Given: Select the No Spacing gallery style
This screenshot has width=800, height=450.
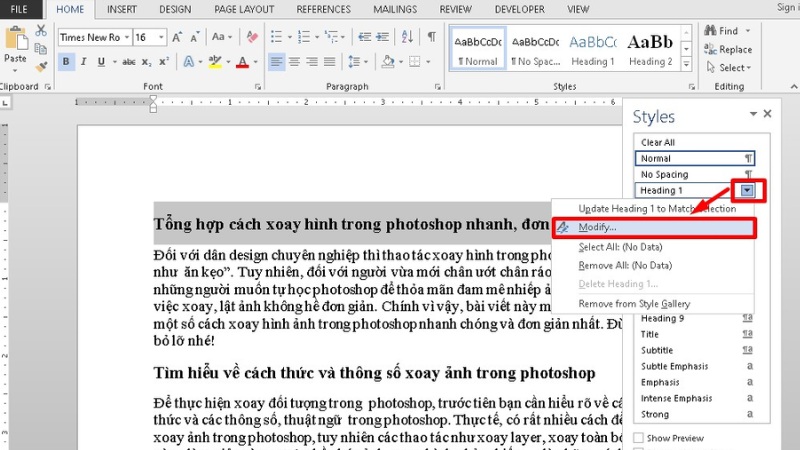Looking at the screenshot, I should coord(536,48).
